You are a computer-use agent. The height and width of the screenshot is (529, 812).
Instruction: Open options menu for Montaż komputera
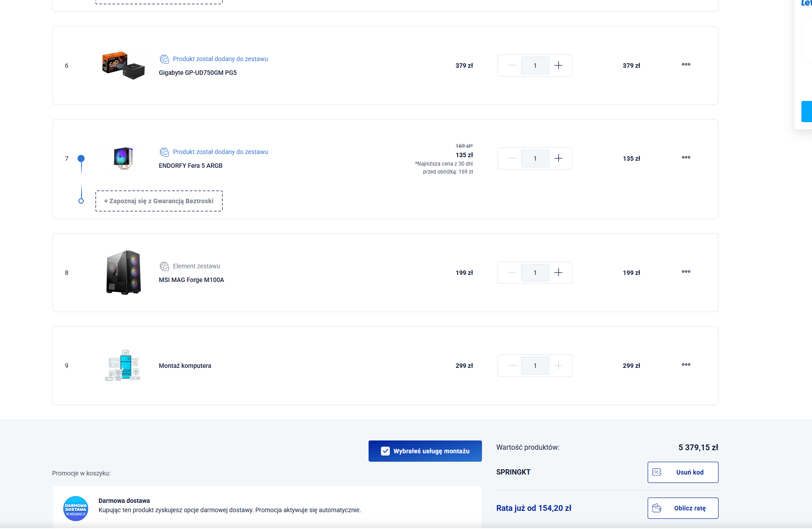[x=686, y=365]
